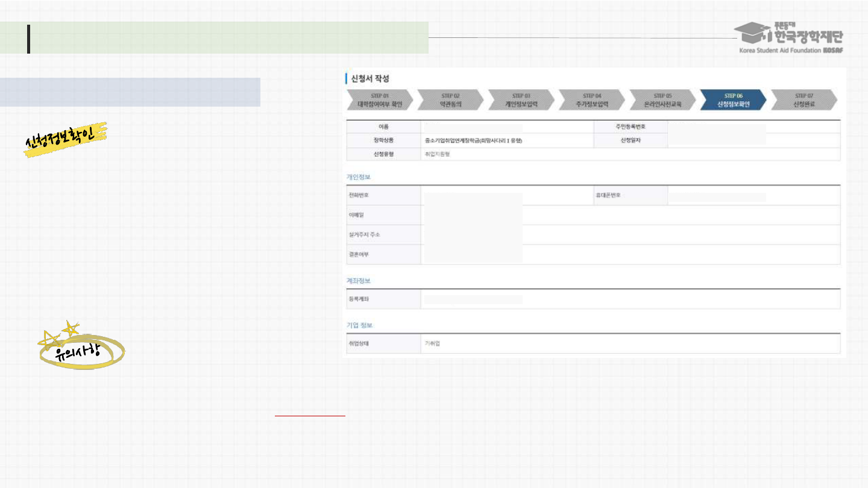The image size is (868, 488).
Task: Click the 취업상태 value 기취업
Action: pos(432,343)
